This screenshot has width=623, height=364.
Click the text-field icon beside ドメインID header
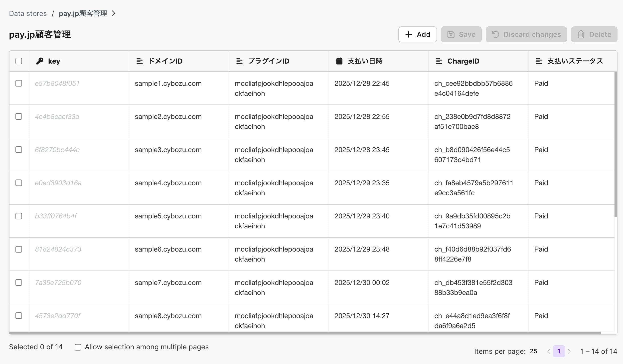[139, 61]
